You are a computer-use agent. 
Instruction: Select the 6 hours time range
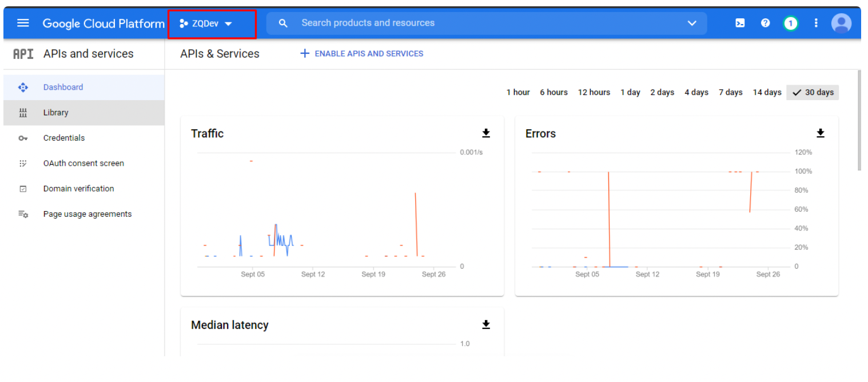pos(554,93)
